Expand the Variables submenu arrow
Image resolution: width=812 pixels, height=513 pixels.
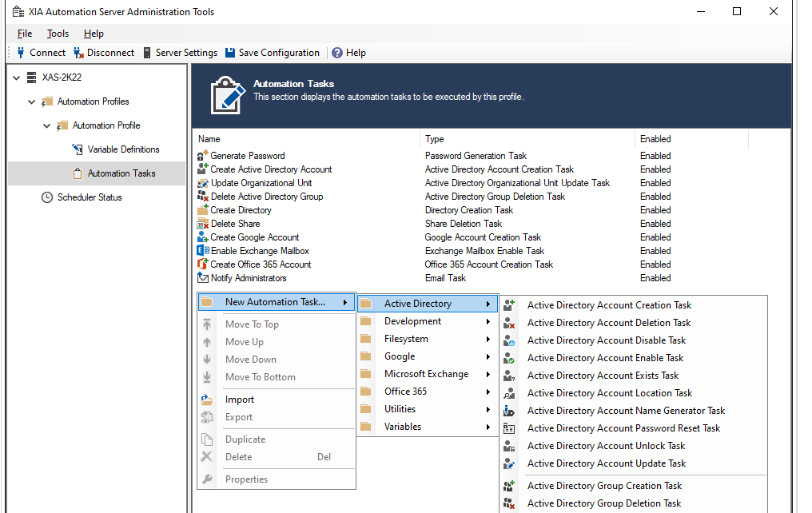488,427
